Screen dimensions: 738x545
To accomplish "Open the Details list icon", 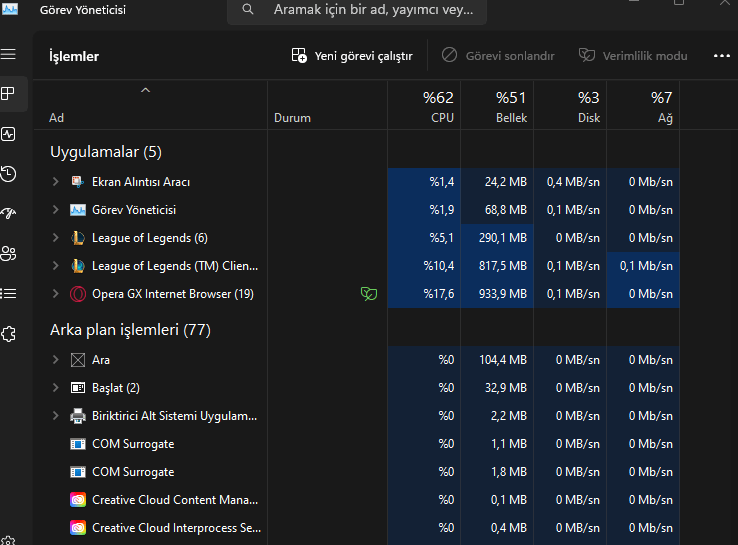I will point(8,294).
